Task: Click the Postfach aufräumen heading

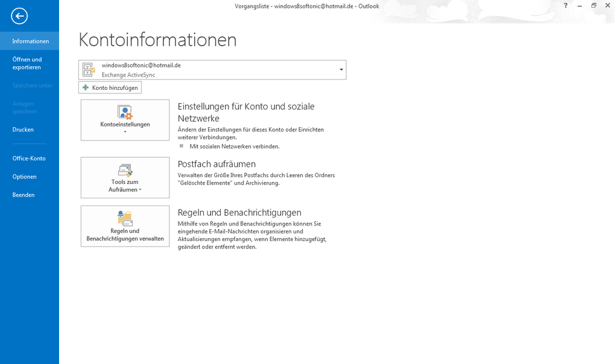Action: [x=216, y=164]
